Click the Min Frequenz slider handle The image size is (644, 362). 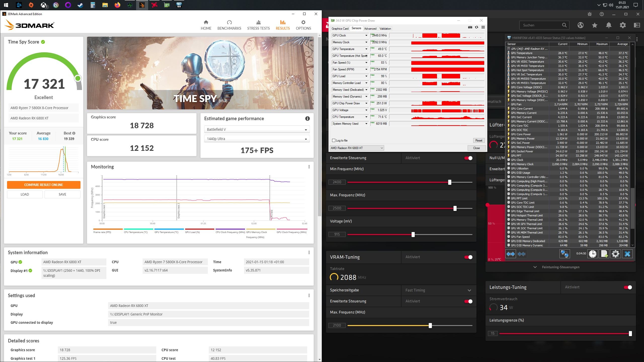pyautogui.click(x=450, y=182)
